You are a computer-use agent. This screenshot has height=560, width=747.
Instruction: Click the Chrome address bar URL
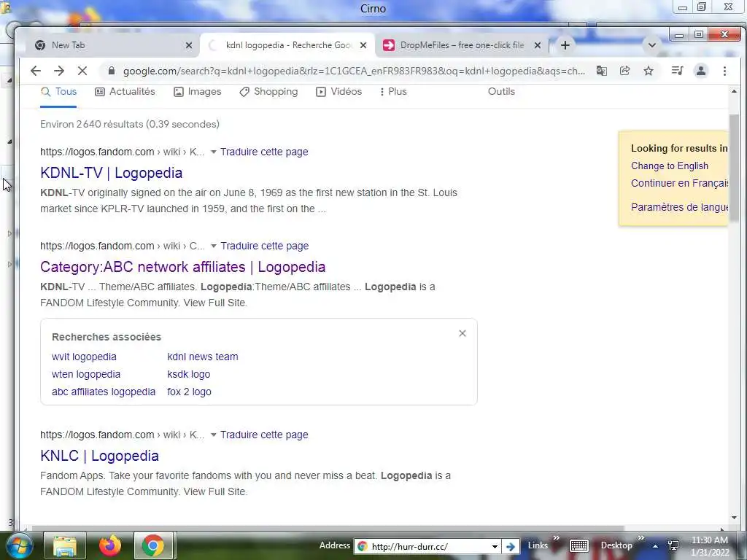[354, 71]
